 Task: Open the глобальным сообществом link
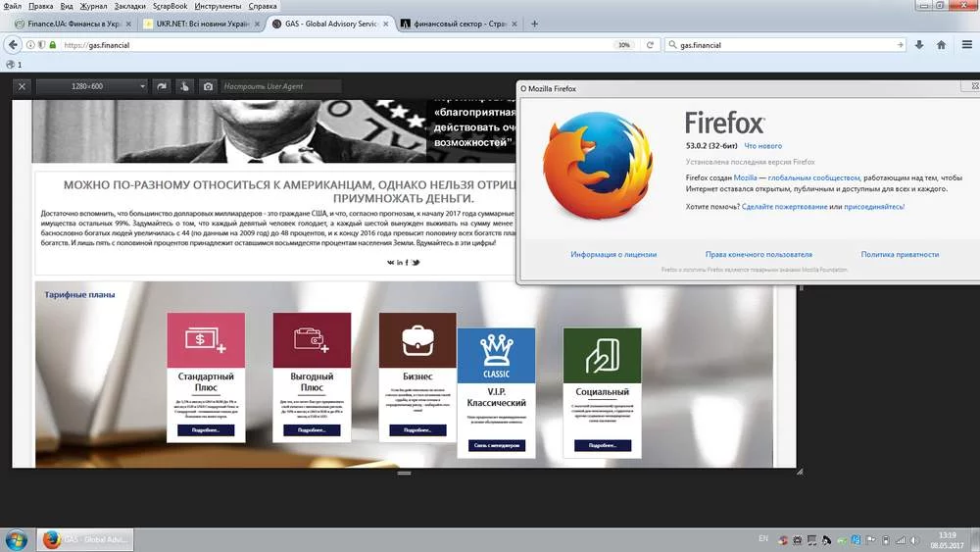click(813, 177)
